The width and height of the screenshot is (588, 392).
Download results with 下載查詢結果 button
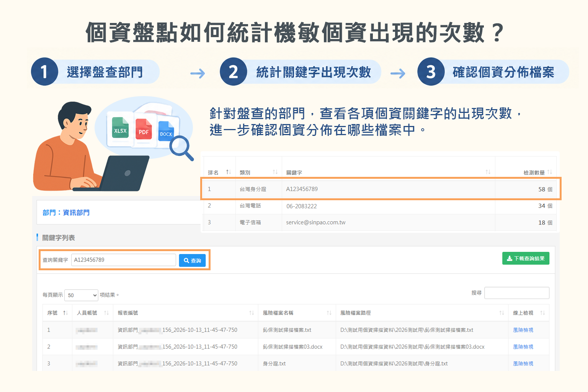526,258
